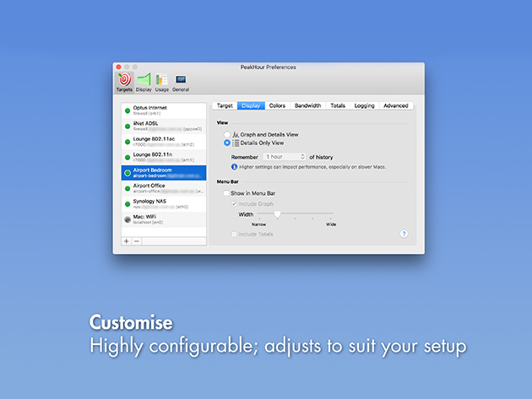Switch to the Bandwidth tab

307,105
